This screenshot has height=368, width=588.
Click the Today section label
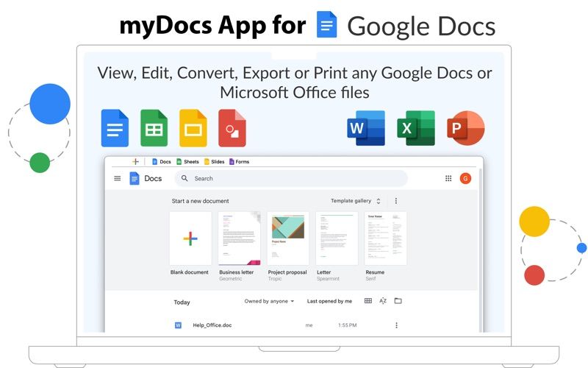click(x=182, y=302)
